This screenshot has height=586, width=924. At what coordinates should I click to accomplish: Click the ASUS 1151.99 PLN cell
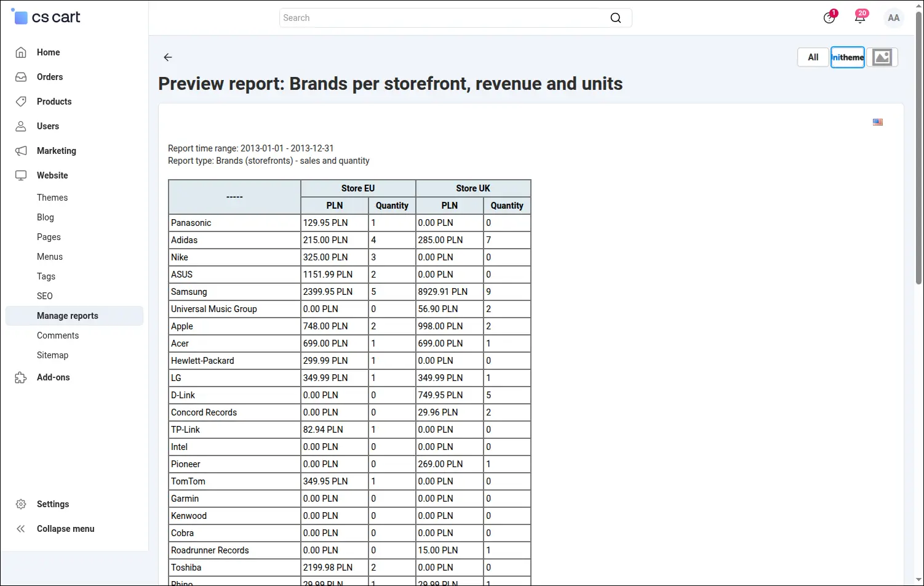[335, 275]
